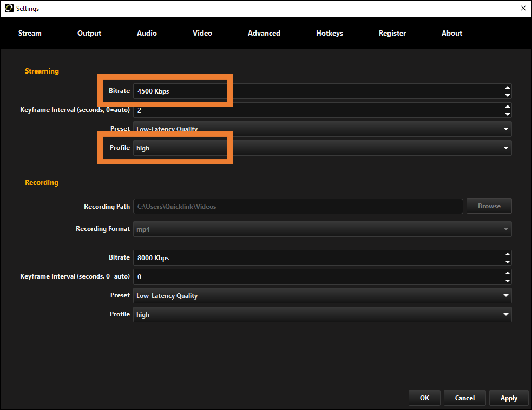The width and height of the screenshot is (532, 410).
Task: Click the app icon in the title bar
Action: 9,8
